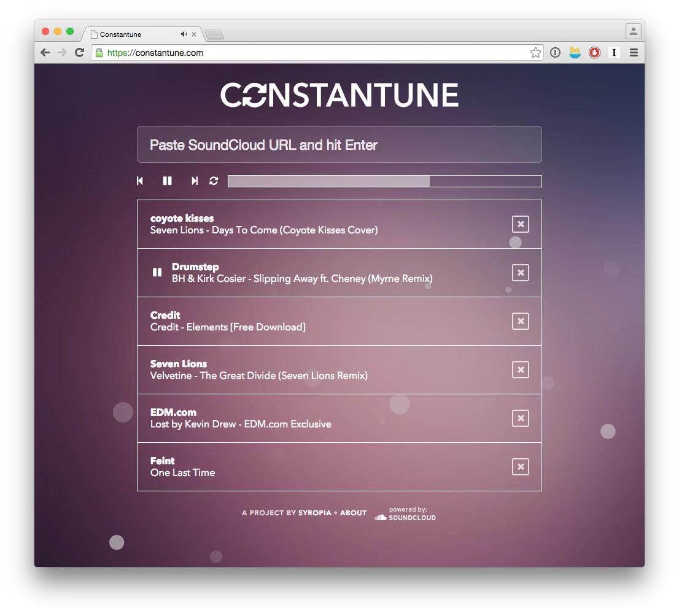The image size is (679, 616).
Task: Toggle the ad-blocker extension icon
Action: [594, 53]
